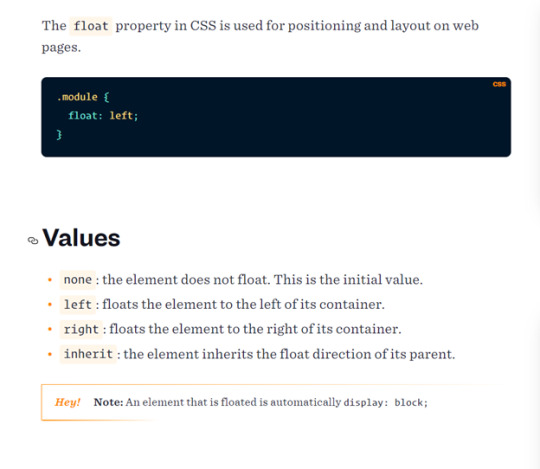
Task: Click the sentence describing right float value
Action: click(255, 329)
